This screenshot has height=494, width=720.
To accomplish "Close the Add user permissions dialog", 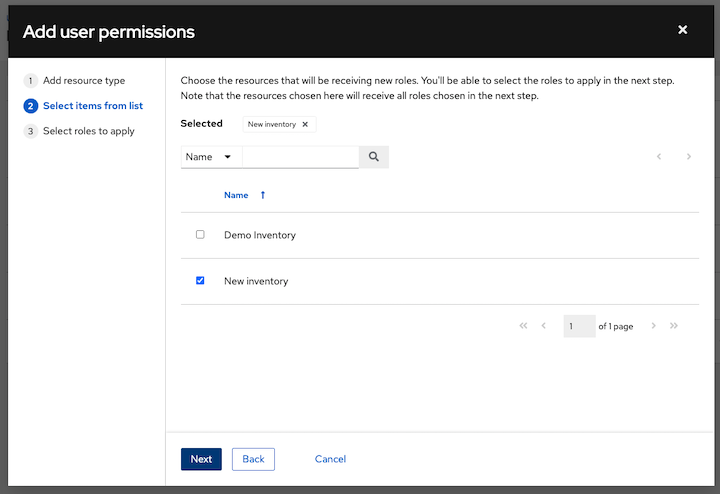I will click(683, 30).
